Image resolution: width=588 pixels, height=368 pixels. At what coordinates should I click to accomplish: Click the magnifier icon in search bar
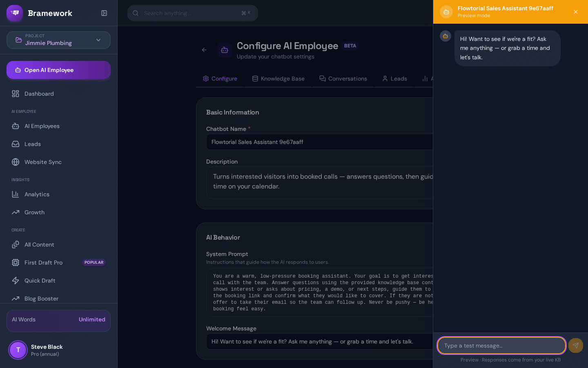pyautogui.click(x=136, y=13)
